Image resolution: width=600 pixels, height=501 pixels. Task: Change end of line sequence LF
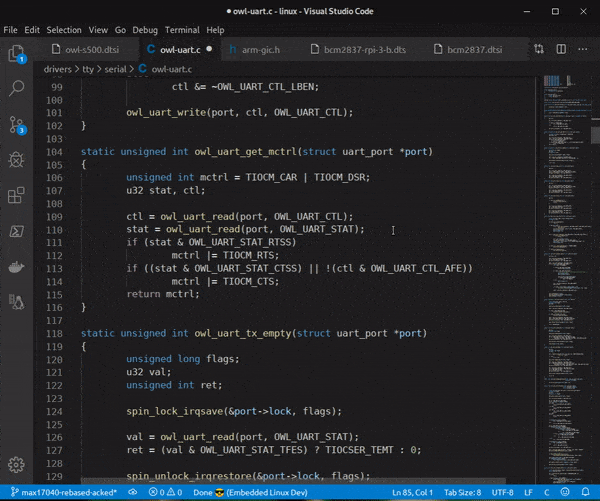pyautogui.click(x=528, y=492)
